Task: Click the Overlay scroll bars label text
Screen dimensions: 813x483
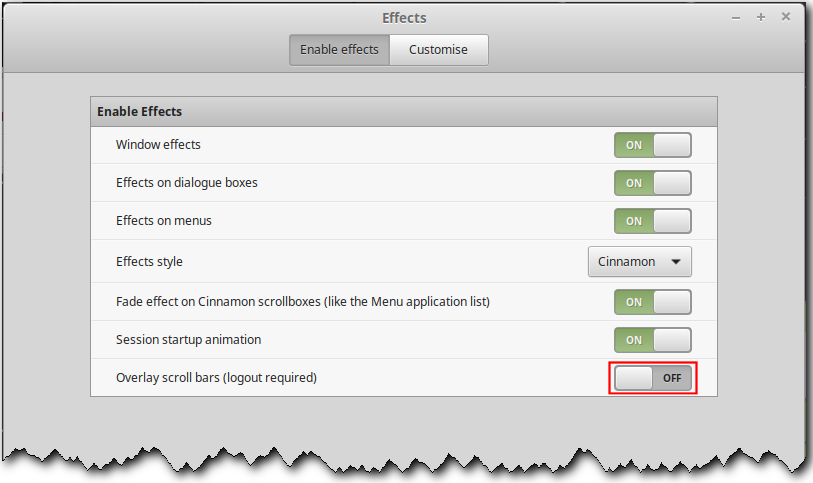Action: 216,378
